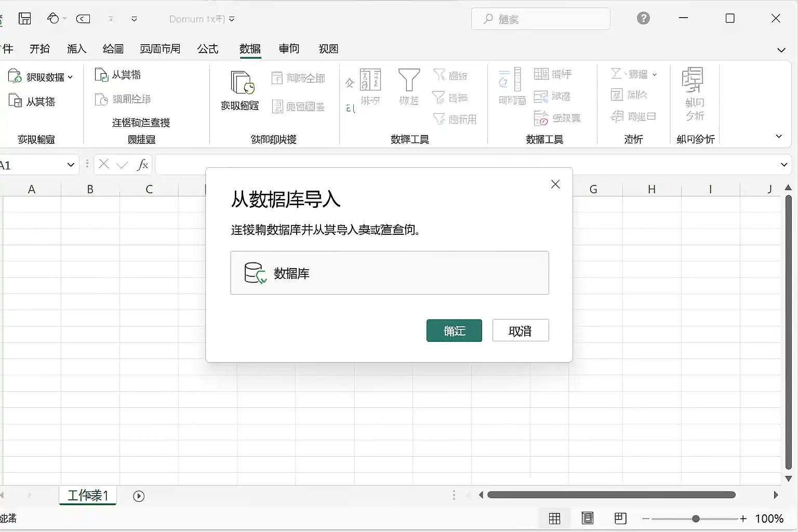The width and height of the screenshot is (798, 532).
Task: Open the Help question mark icon
Action: 643,19
